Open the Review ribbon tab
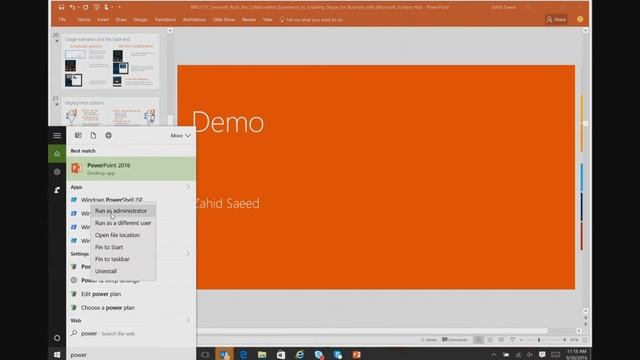640x360 pixels. pyautogui.click(x=249, y=20)
